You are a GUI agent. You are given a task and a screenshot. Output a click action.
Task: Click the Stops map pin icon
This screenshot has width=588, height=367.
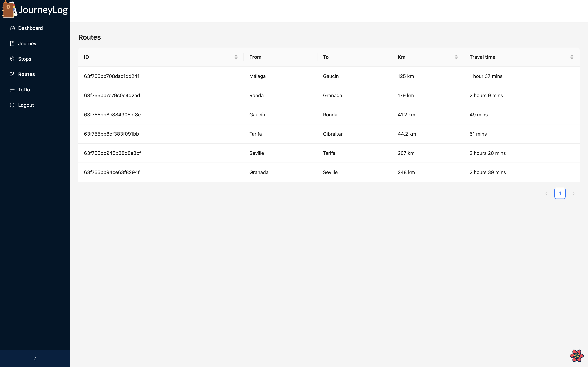coord(12,59)
